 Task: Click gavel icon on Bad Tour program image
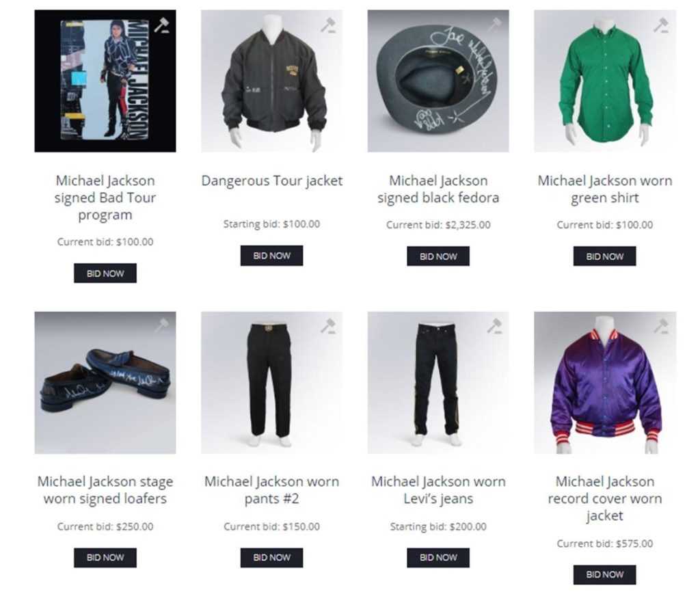point(161,25)
